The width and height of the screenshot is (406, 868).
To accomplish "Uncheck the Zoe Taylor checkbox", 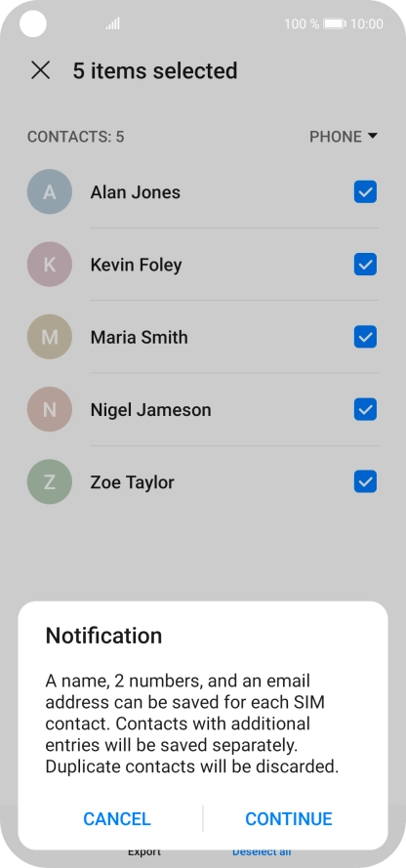I will pos(366,482).
